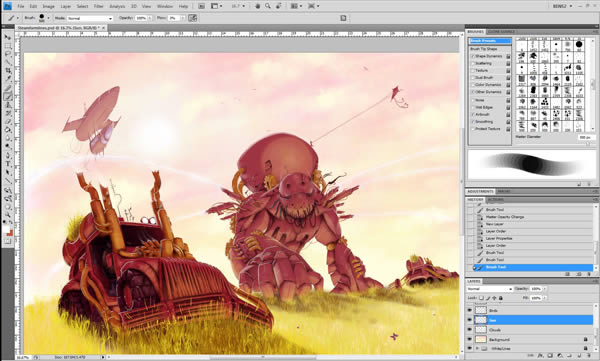The width and height of the screenshot is (600, 361).
Task: Expand the WhiteLines layer group
Action: 477,349
